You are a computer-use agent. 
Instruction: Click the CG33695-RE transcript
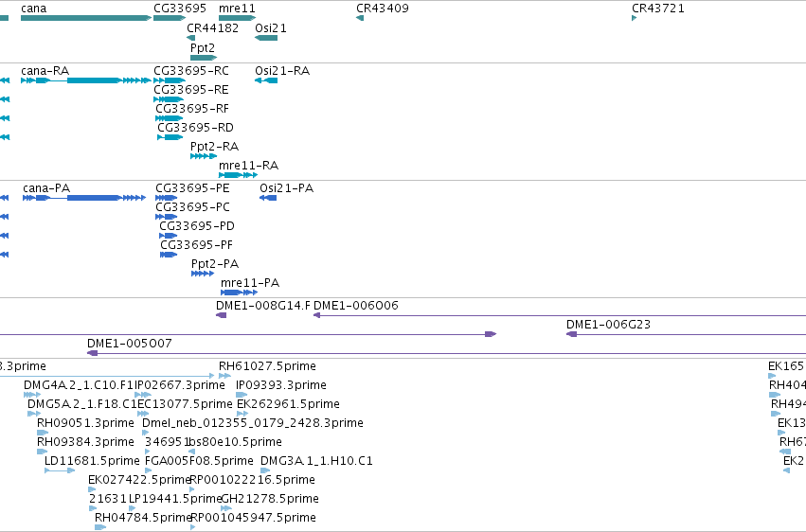click(x=169, y=99)
